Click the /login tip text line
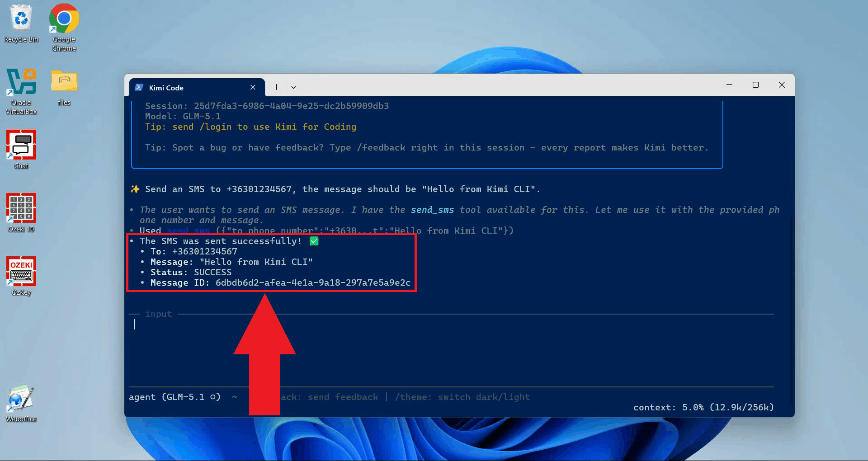 250,127
